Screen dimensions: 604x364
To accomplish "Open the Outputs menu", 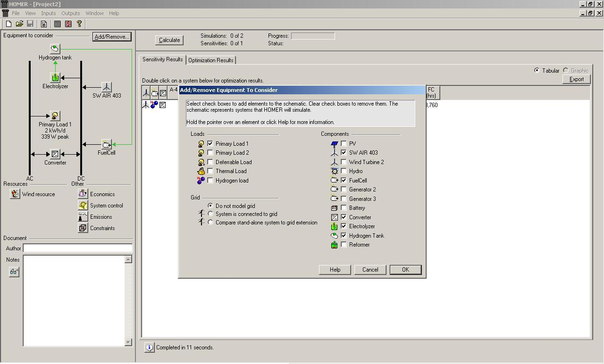I will click(x=71, y=13).
